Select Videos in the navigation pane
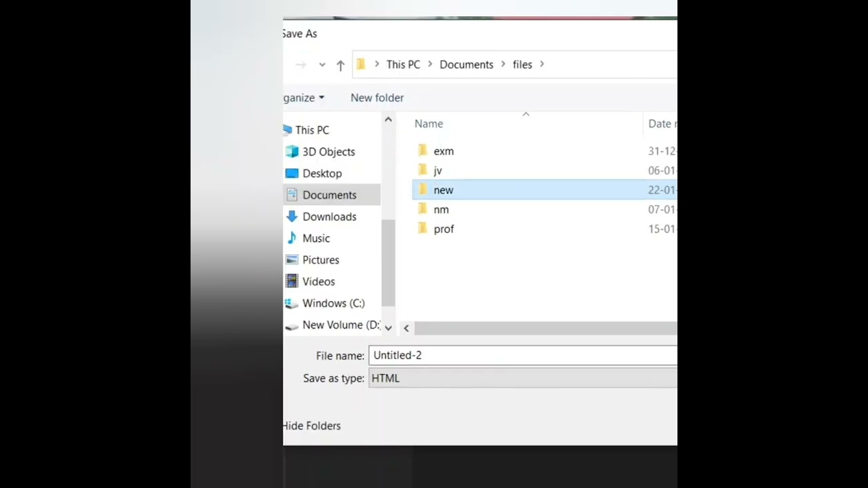 tap(318, 282)
